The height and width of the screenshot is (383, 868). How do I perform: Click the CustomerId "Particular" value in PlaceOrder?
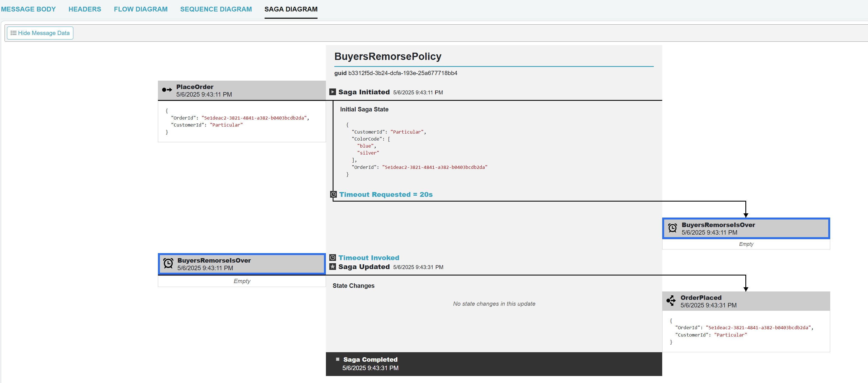pos(226,125)
